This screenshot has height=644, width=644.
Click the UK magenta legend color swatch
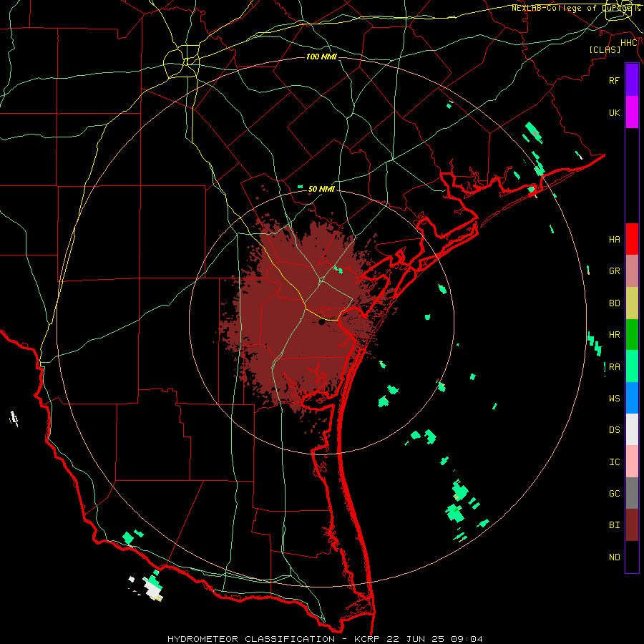pyautogui.click(x=632, y=112)
